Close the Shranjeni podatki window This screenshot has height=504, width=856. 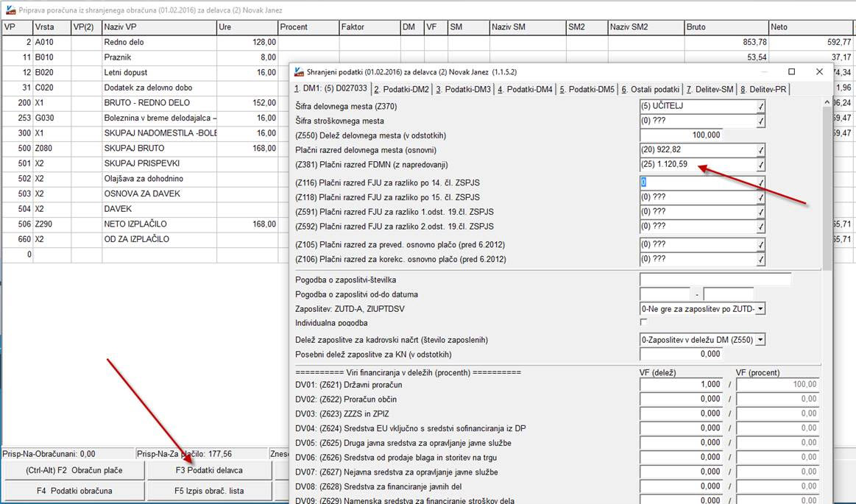[x=819, y=72]
